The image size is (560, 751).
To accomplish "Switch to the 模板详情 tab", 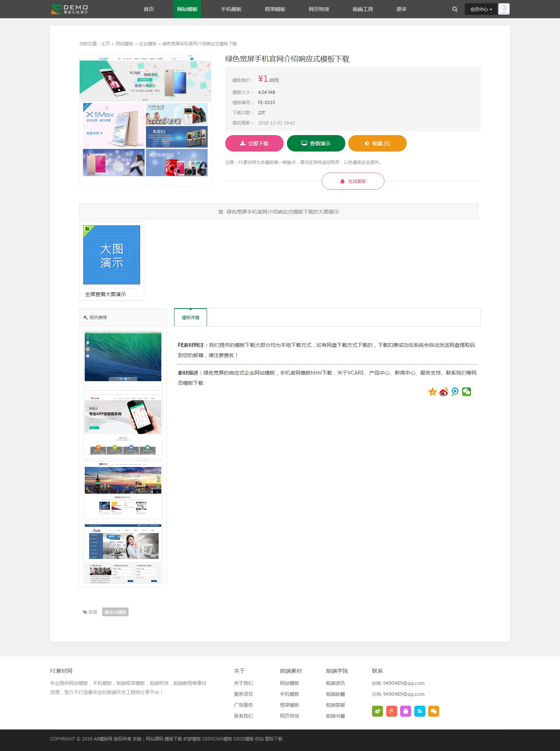I will (191, 318).
